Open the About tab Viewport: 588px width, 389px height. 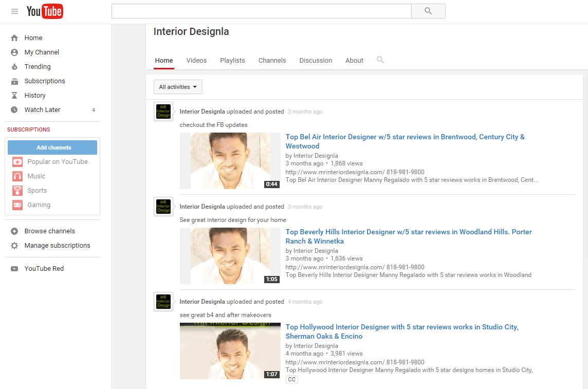(354, 61)
